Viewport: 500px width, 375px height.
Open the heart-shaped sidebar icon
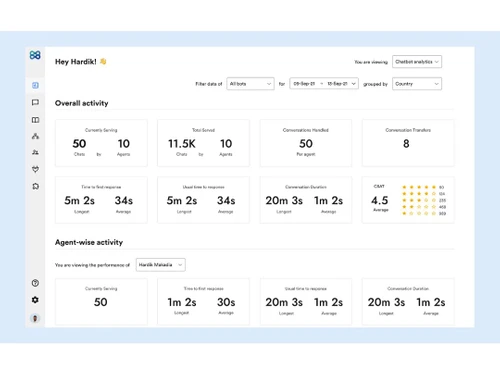[x=35, y=169]
